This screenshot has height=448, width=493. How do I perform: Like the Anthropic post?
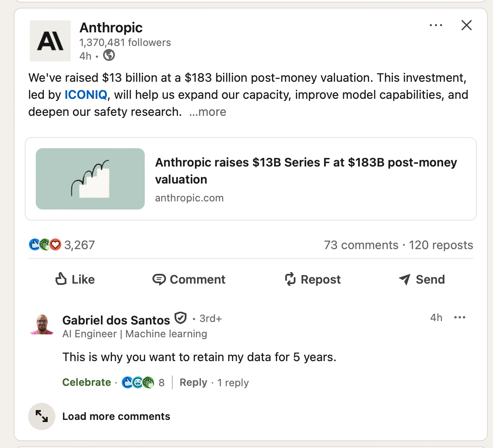point(75,279)
